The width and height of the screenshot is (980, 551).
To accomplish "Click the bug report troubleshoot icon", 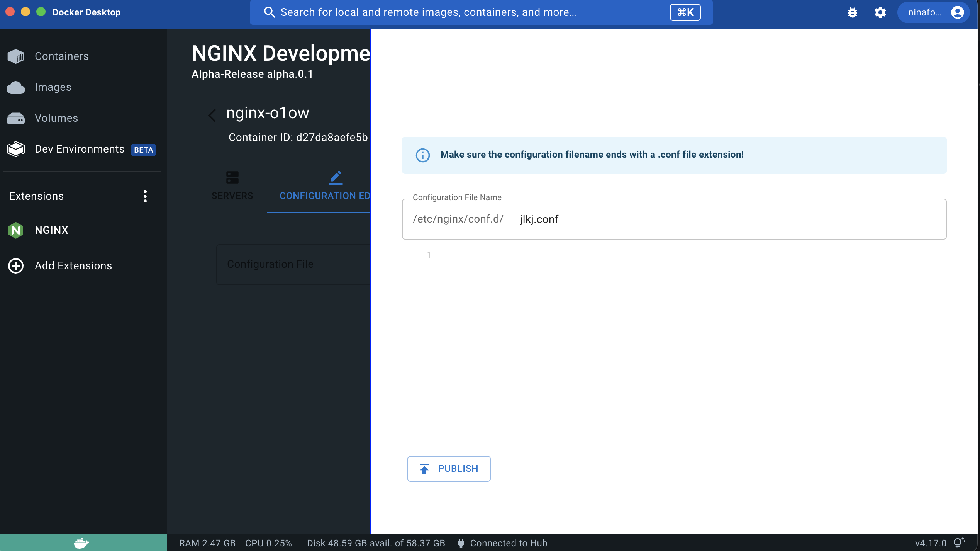I will click(853, 12).
